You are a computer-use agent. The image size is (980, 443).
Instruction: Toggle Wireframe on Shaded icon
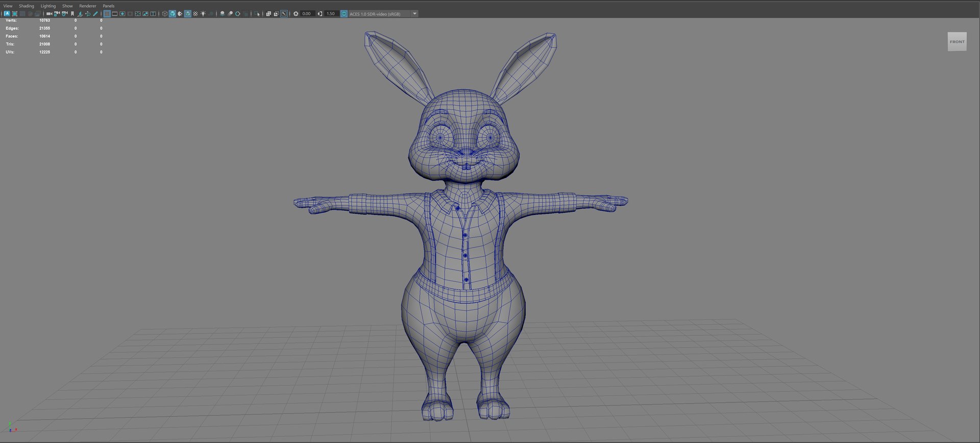click(x=187, y=14)
